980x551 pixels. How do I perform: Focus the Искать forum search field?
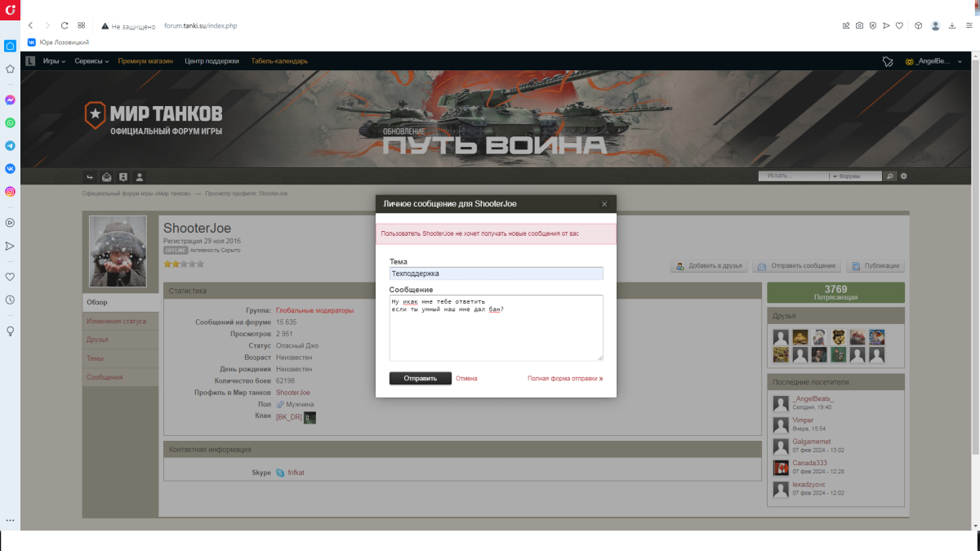[x=794, y=176]
